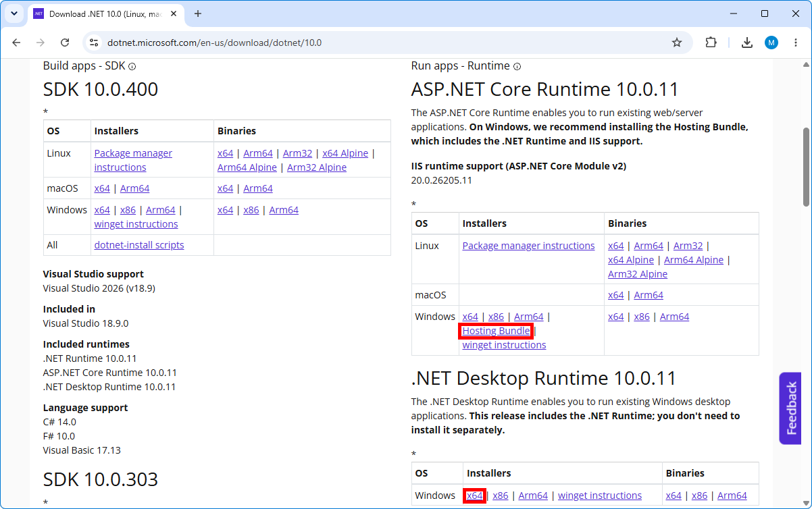Download Desktop Runtime Windows x86 installer

[500, 495]
